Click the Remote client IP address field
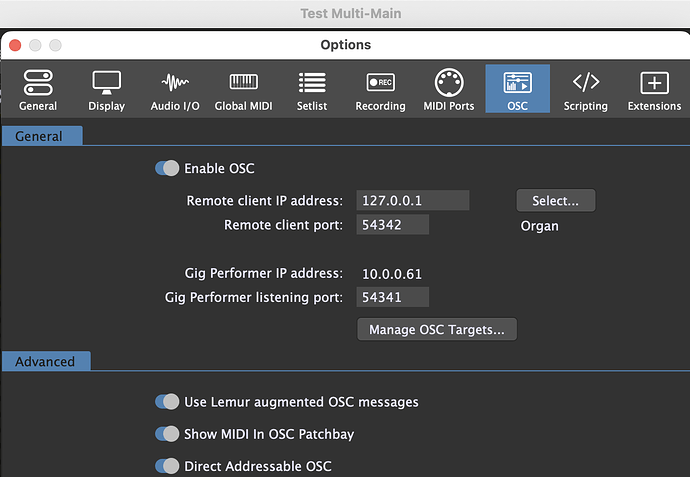The image size is (690, 477). tap(414, 200)
